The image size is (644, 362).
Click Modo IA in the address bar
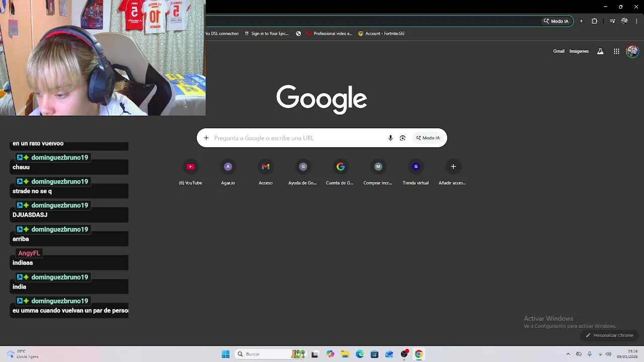(556, 21)
